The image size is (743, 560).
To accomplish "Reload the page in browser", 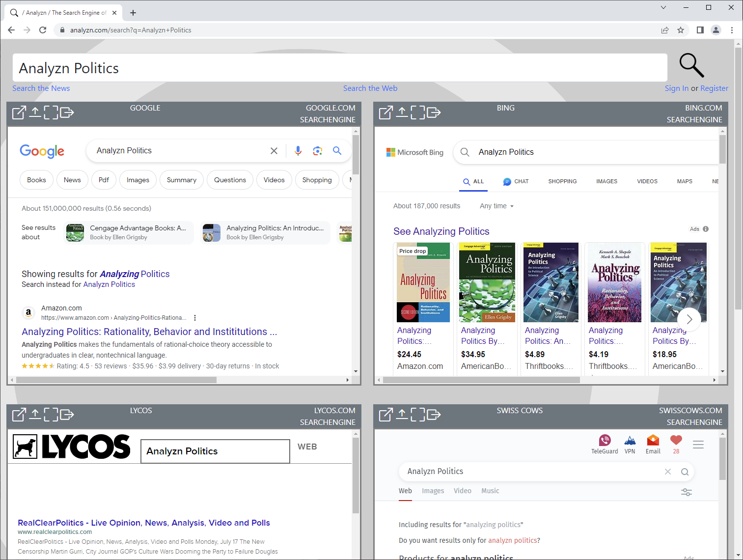I will [x=43, y=30].
